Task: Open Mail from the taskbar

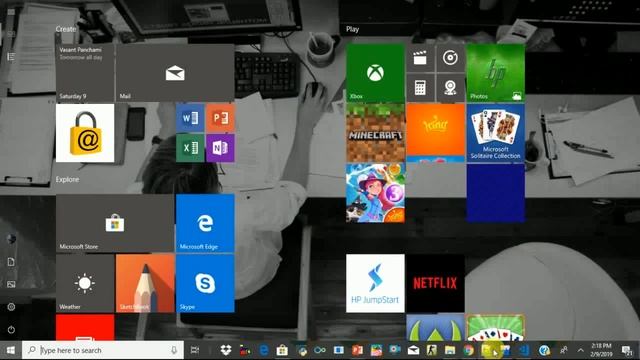Action: pos(413,350)
